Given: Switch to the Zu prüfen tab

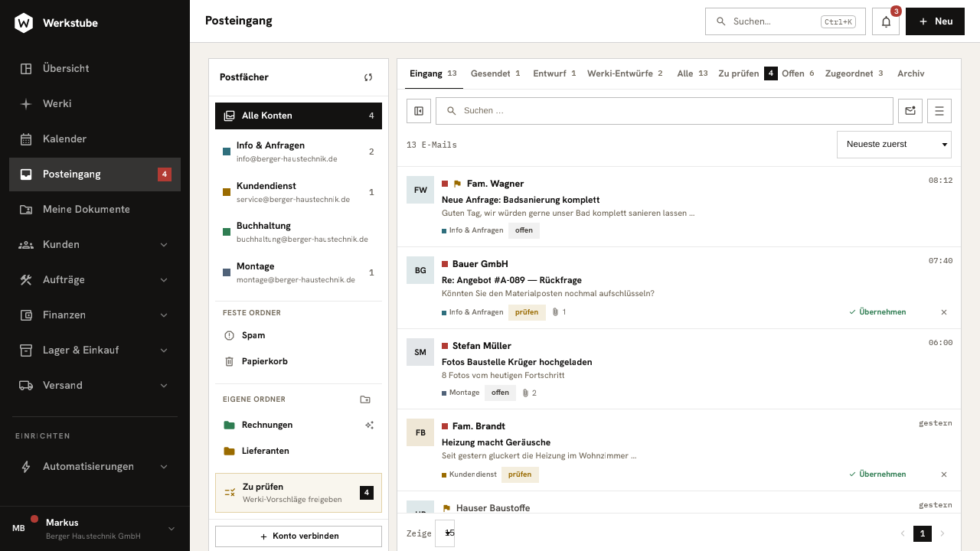Looking at the screenshot, I should [x=747, y=73].
